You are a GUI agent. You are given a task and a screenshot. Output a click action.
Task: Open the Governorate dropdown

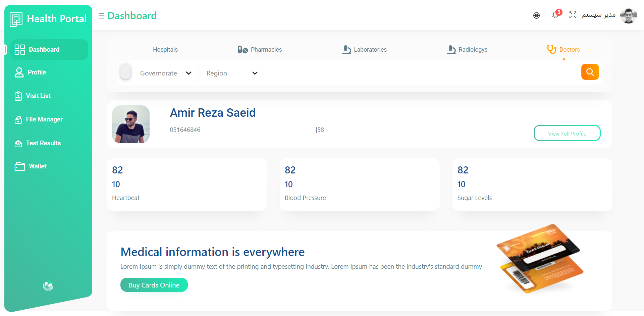click(166, 73)
